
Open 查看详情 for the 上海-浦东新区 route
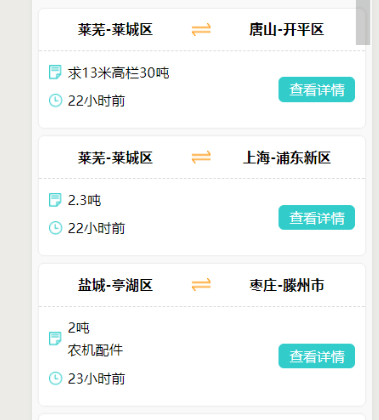pos(317,217)
